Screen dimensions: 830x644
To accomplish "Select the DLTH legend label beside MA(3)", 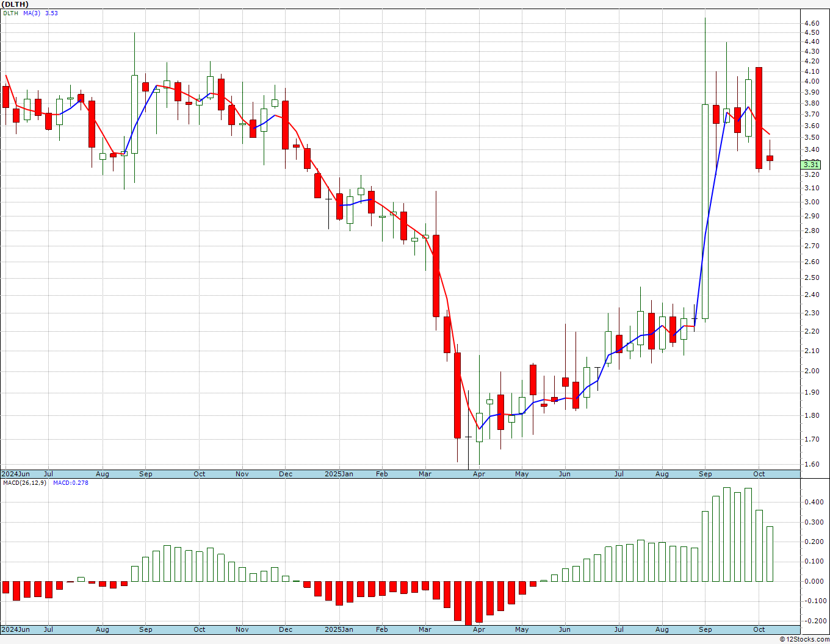I will tap(10, 13).
